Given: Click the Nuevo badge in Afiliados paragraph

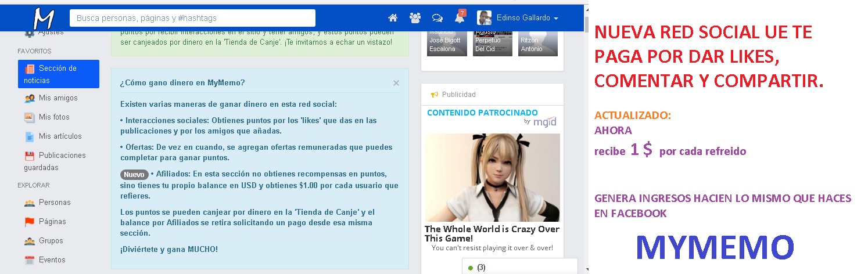Looking at the screenshot, I should pyautogui.click(x=134, y=174).
